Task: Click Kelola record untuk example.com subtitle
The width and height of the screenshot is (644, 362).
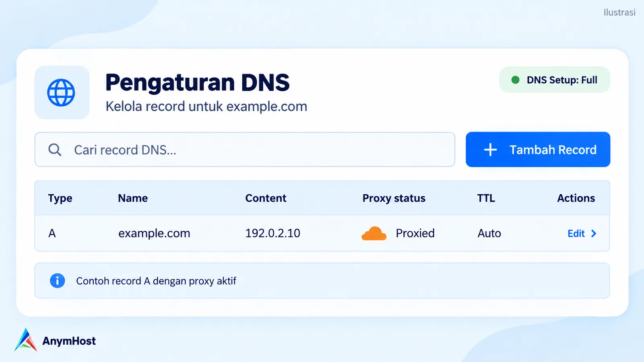Action: [206, 107]
